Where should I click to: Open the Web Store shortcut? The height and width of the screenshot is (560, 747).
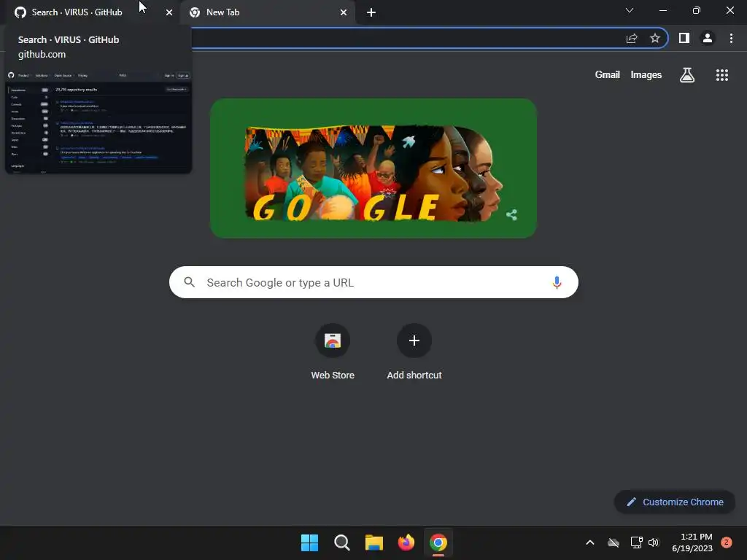pos(333,351)
